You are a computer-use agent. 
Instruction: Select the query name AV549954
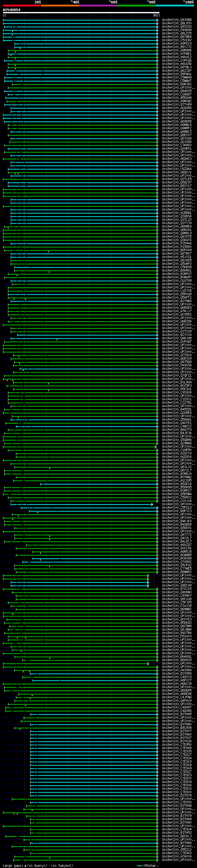[11, 10]
